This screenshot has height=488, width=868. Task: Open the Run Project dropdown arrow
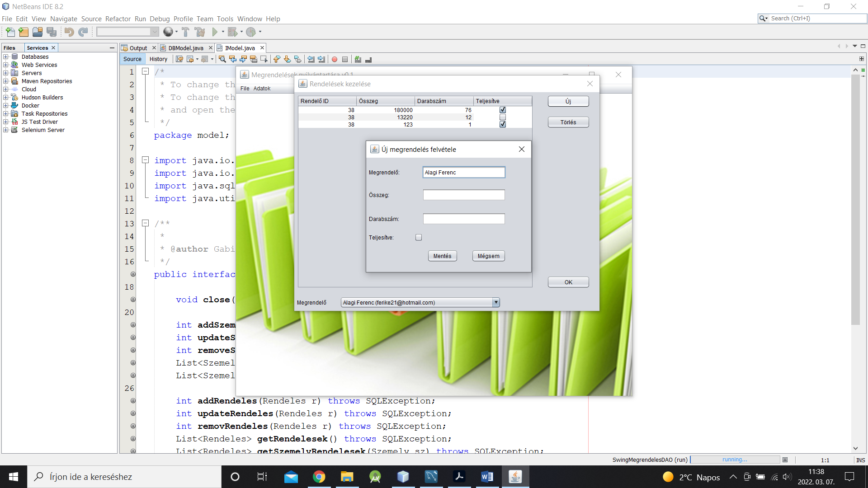click(x=223, y=32)
